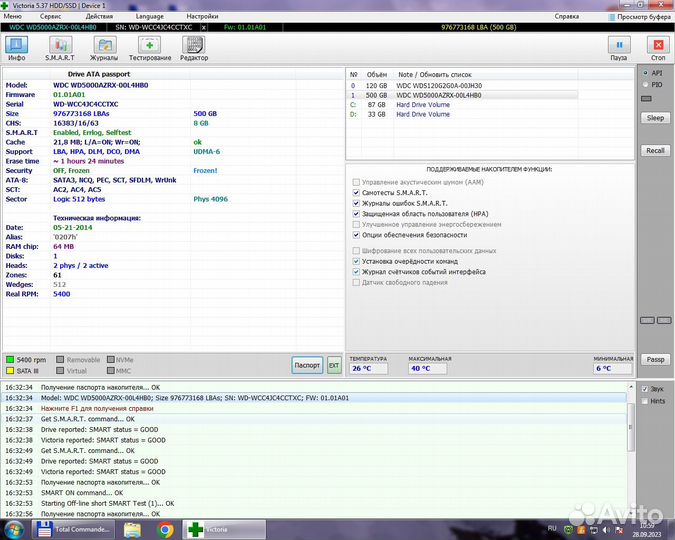Click the Note / Обновить список header

click(434, 74)
